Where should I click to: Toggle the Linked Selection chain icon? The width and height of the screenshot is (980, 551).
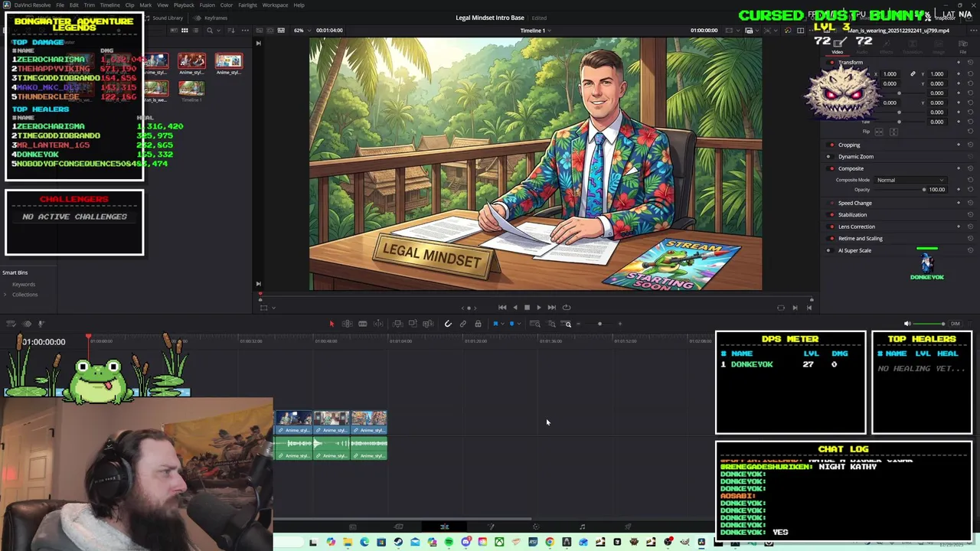click(463, 324)
